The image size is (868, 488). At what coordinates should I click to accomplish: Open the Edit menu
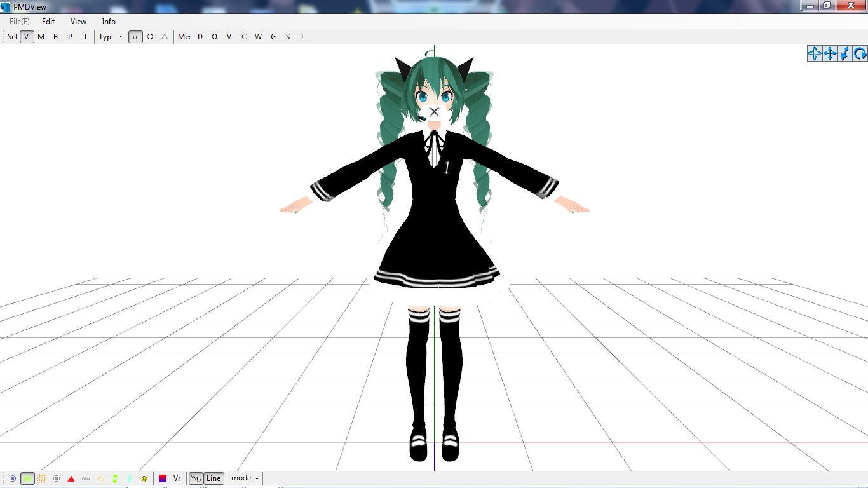48,22
